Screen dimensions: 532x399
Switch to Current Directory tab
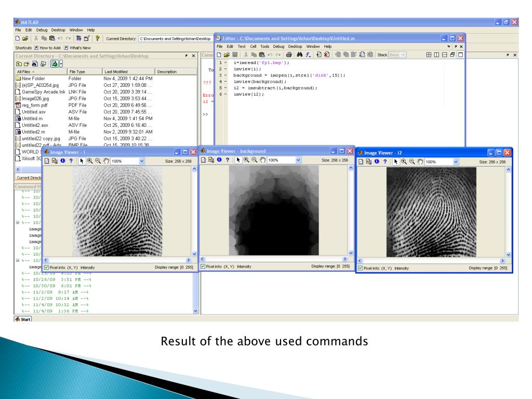(28, 178)
